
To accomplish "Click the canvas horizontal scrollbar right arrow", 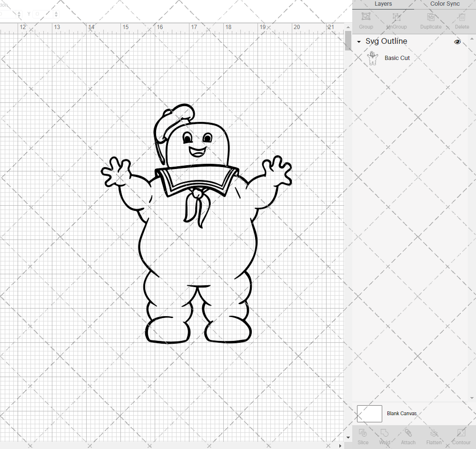I will pos(340,446).
